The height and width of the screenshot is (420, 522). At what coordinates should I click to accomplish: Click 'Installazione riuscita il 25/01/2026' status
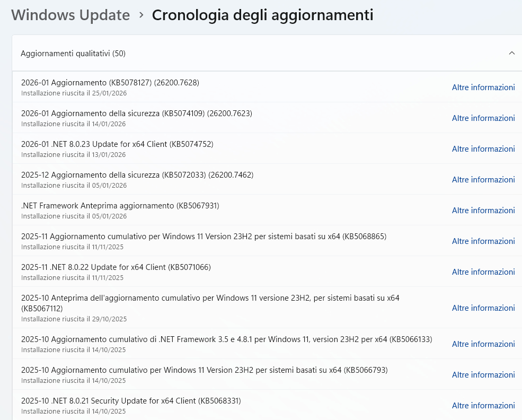point(74,93)
